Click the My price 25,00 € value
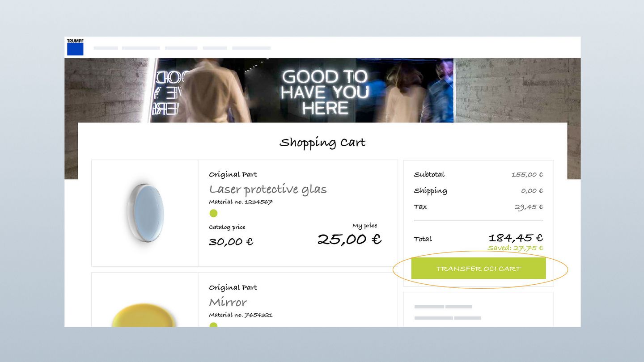The height and width of the screenshot is (362, 644). 349,239
